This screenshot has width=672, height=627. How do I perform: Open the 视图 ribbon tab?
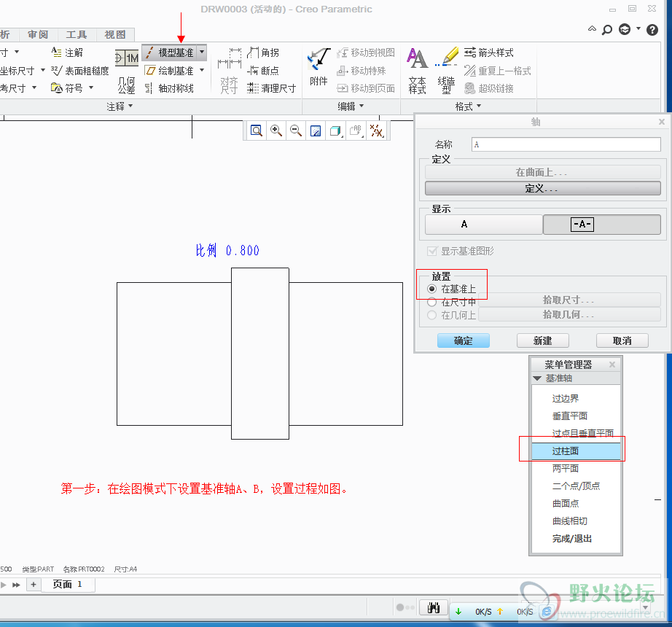pos(115,34)
